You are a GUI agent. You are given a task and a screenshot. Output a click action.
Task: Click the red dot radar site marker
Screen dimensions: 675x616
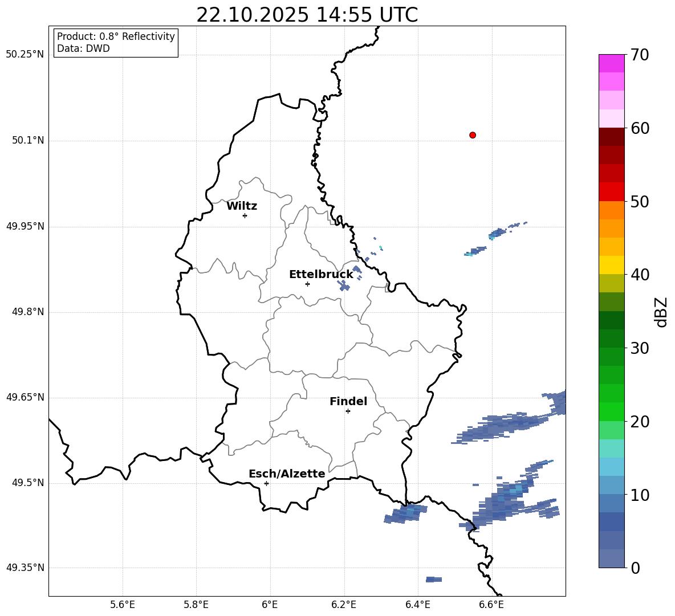point(472,135)
